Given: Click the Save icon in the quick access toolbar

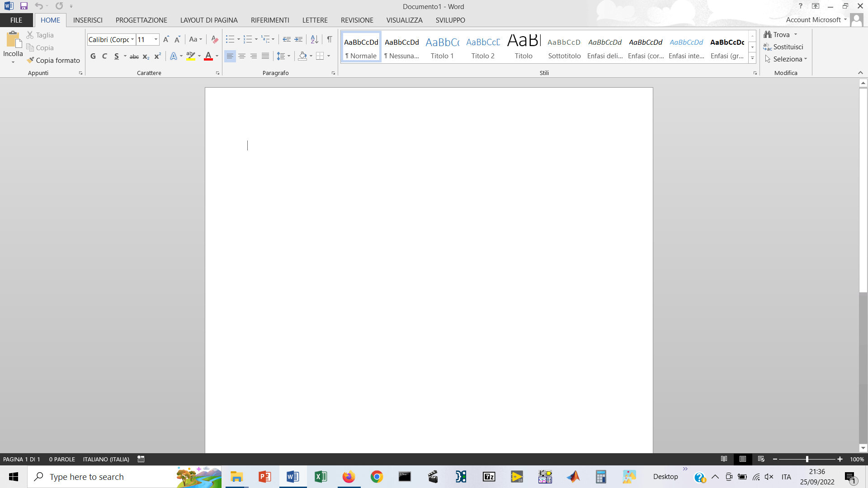Looking at the screenshot, I should (24, 6).
